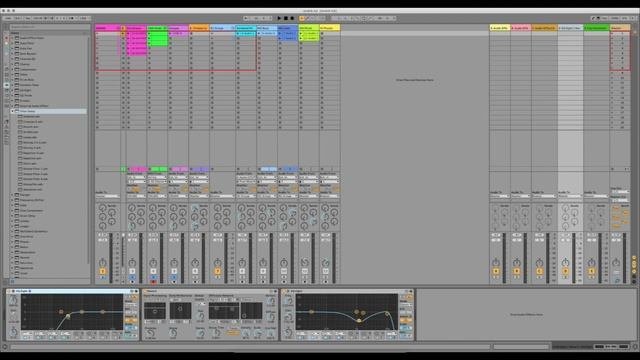The image size is (640, 360).
Task: Click the Stop All Clips button in Master
Action: pos(613,169)
